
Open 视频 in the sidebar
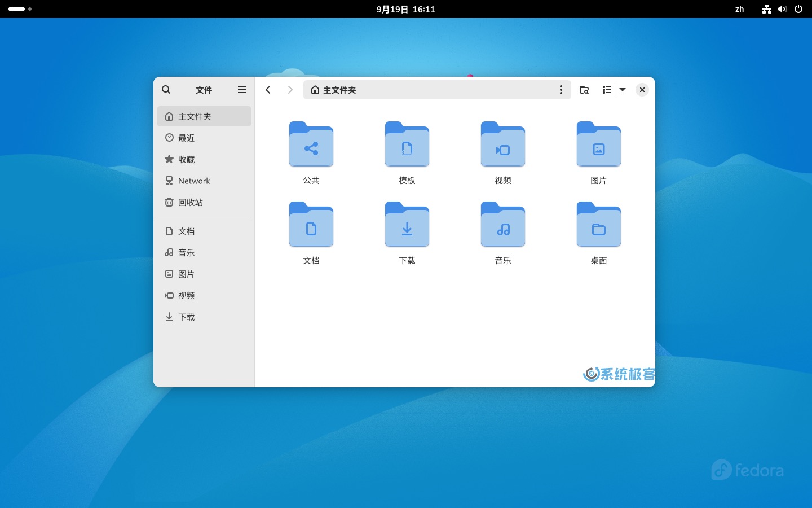tap(204, 295)
